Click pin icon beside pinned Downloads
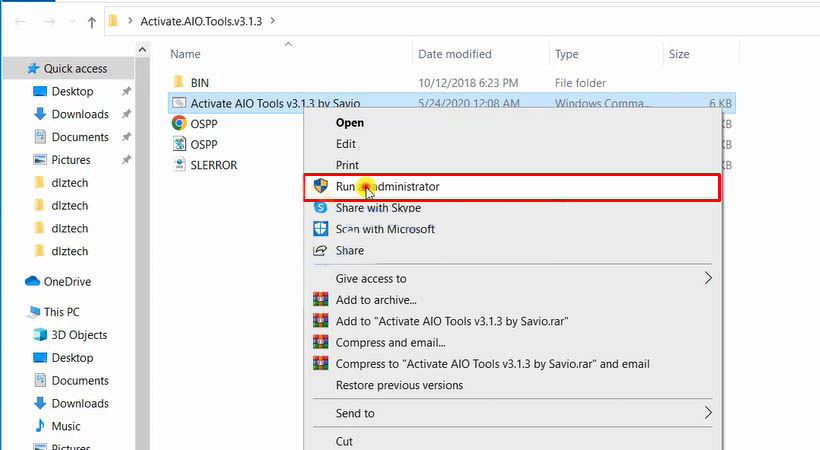This screenshot has height=450, width=820. [x=126, y=114]
